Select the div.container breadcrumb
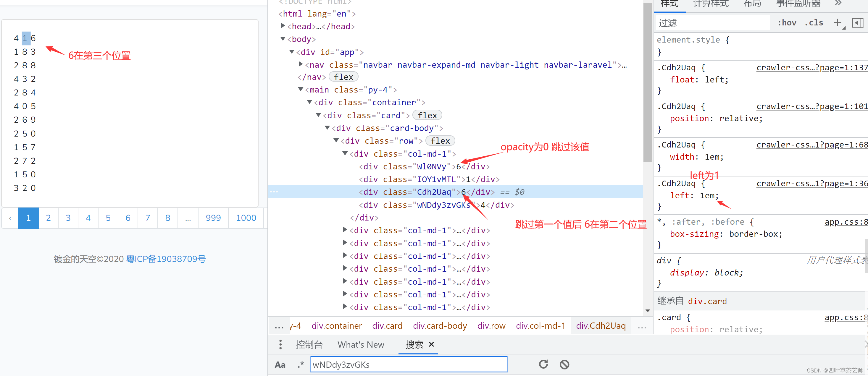Image resolution: width=868 pixels, height=376 pixels. click(336, 325)
